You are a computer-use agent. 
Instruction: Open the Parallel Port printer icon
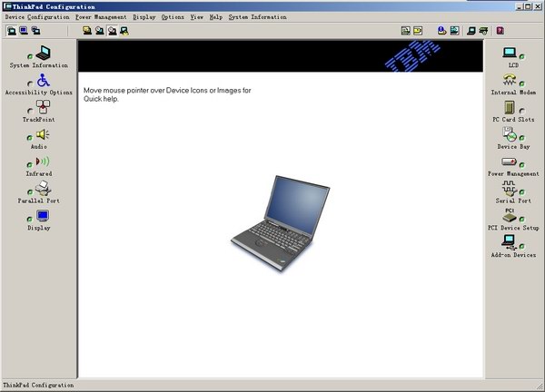tap(43, 189)
